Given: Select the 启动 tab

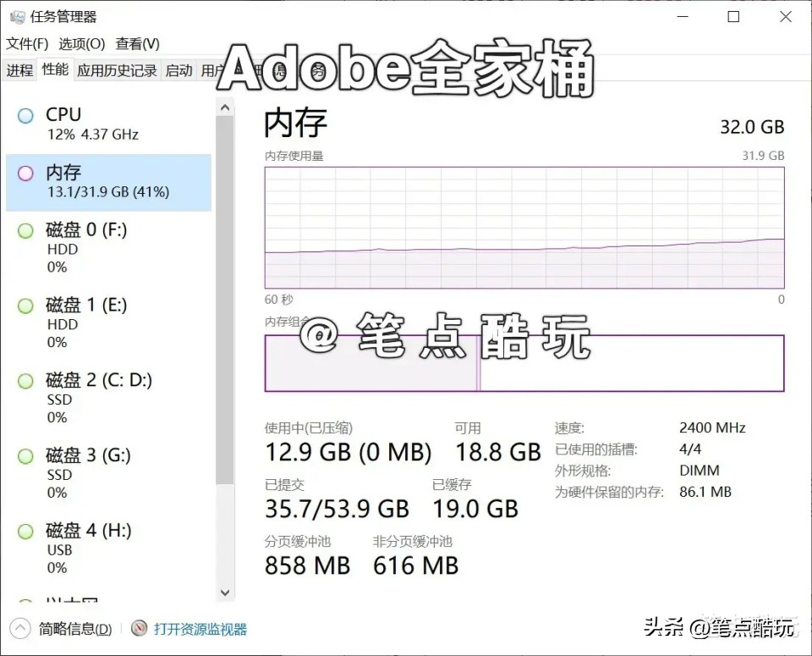Looking at the screenshot, I should pyautogui.click(x=178, y=70).
